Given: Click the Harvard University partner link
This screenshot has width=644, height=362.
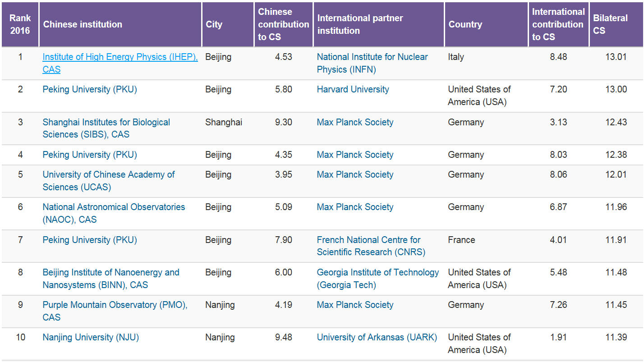Looking at the screenshot, I should click(353, 89).
